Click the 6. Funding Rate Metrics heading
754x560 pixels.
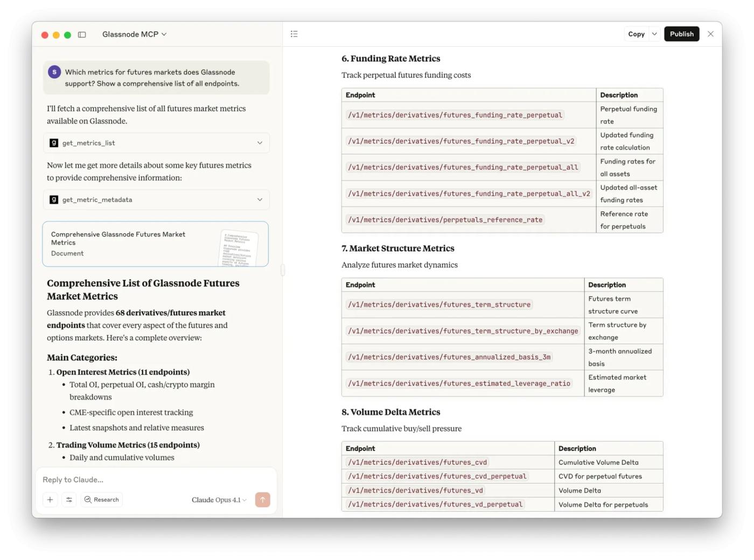pyautogui.click(x=391, y=58)
